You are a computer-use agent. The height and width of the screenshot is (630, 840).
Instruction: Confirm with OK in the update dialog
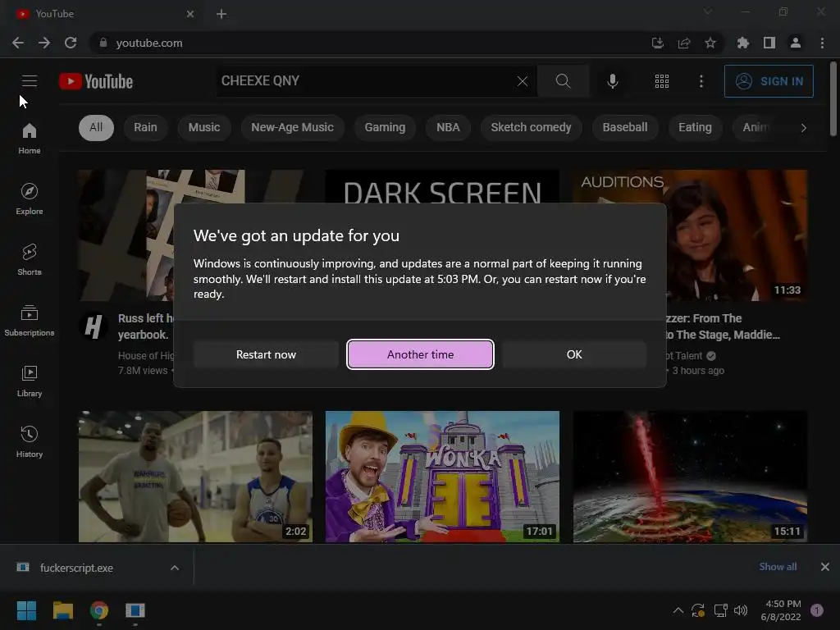tap(574, 354)
